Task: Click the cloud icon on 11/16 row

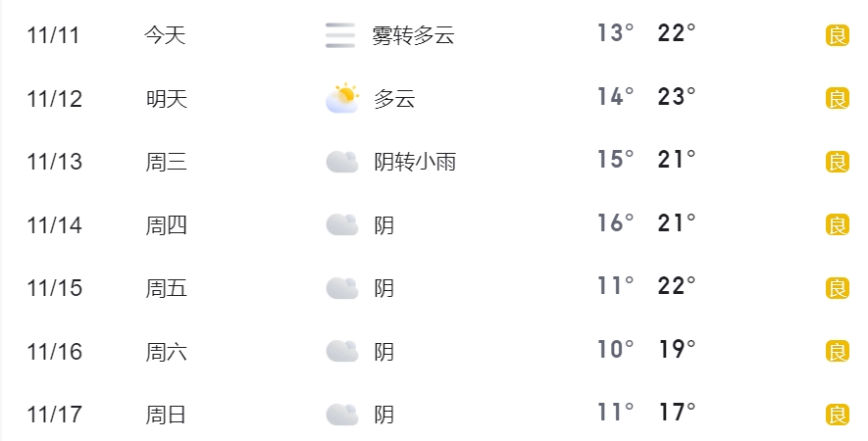Action: [x=342, y=351]
